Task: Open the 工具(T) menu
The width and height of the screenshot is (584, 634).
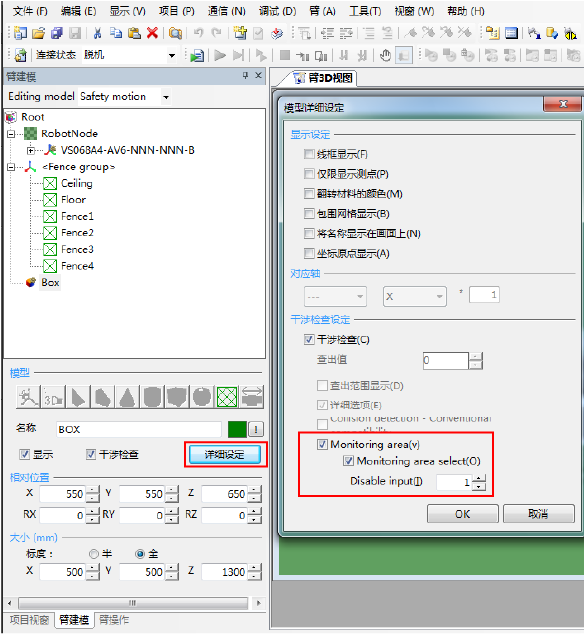Action: [x=365, y=11]
